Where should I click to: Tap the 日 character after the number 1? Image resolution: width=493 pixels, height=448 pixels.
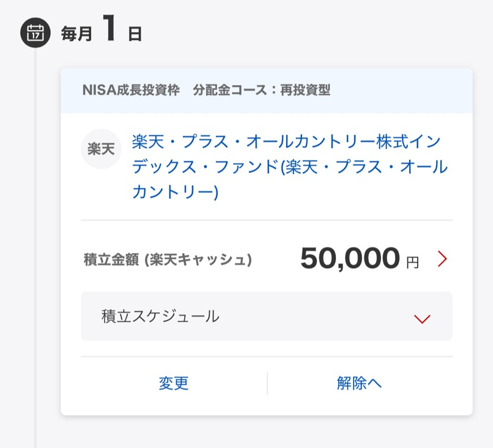coord(135,35)
